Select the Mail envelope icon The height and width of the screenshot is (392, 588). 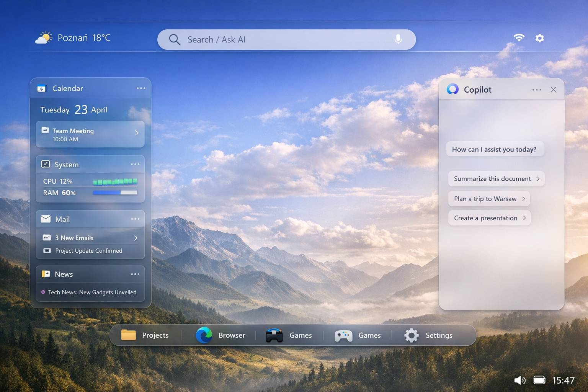coord(46,219)
